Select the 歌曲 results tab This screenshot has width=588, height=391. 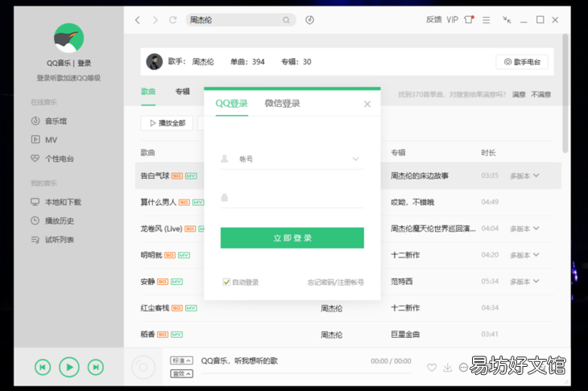click(x=148, y=92)
